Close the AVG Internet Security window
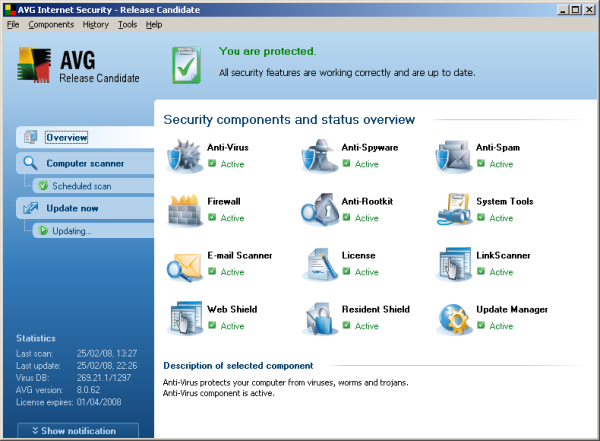The width and height of the screenshot is (600, 441). point(589,10)
